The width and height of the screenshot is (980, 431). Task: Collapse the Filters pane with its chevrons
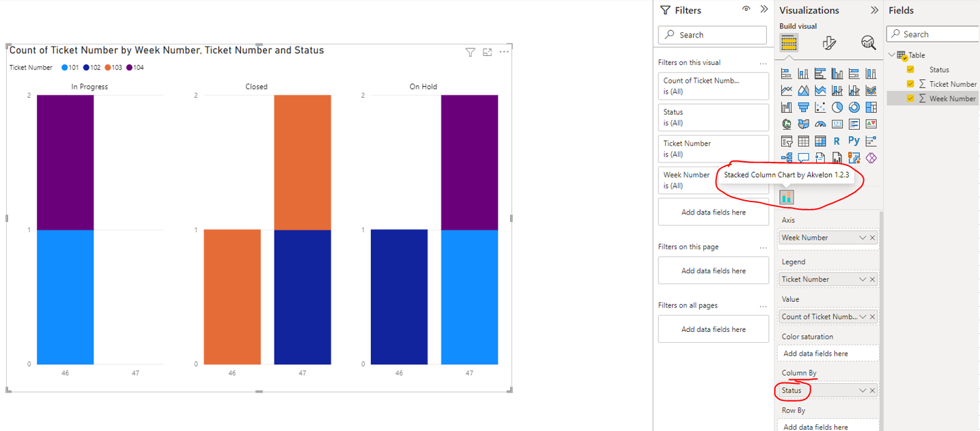(x=764, y=10)
